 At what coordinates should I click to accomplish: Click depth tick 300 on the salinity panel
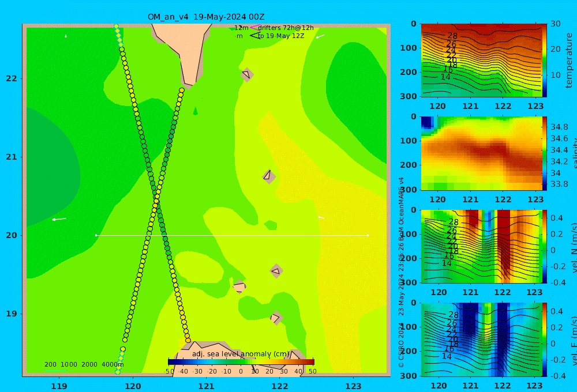(409, 190)
